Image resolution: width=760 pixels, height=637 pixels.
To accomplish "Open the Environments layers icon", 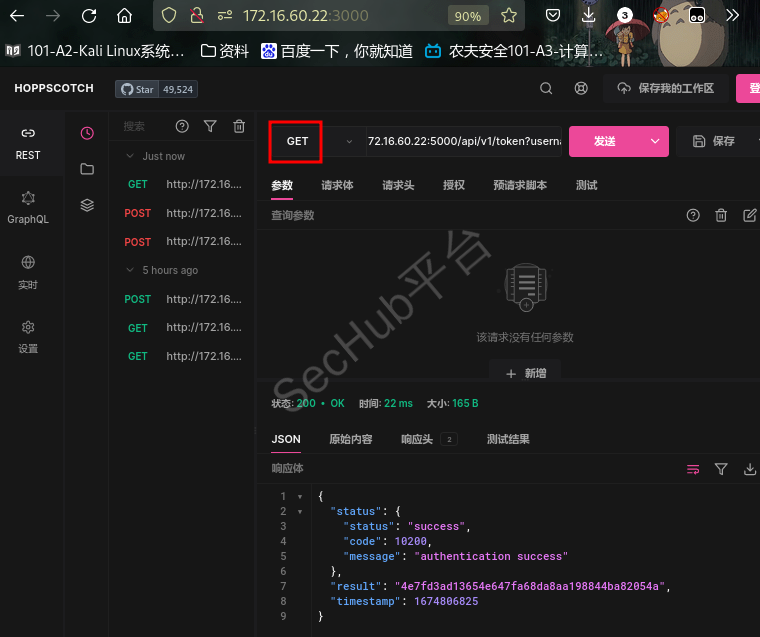I will [x=87, y=205].
